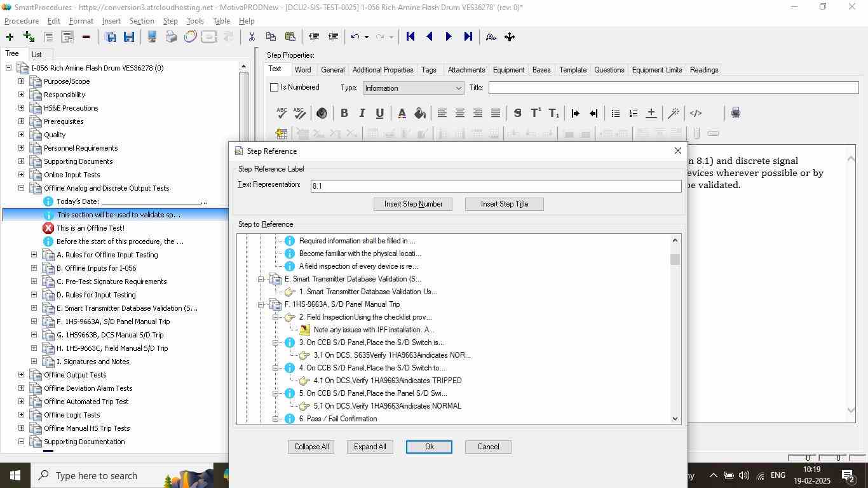Click in the Title input field
Viewport: 868px width, 488px height.
(674, 88)
